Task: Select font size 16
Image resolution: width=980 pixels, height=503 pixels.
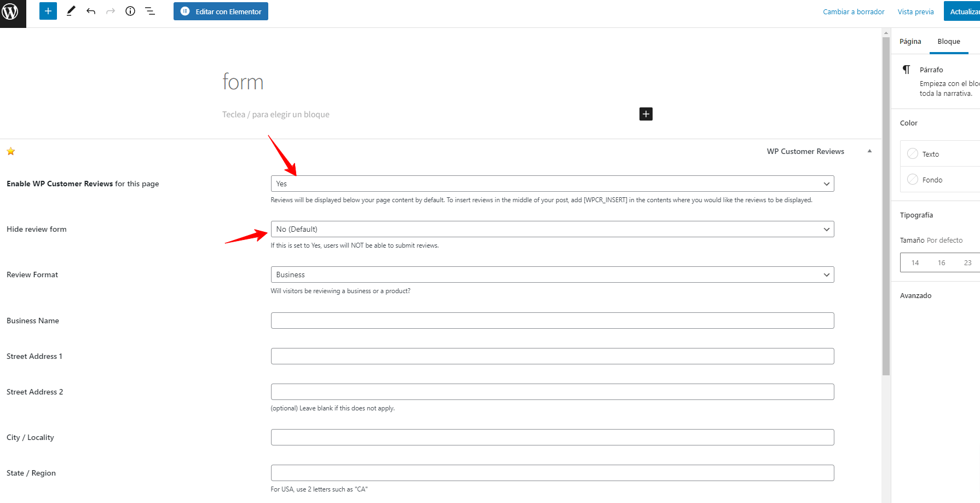Action: pyautogui.click(x=941, y=262)
